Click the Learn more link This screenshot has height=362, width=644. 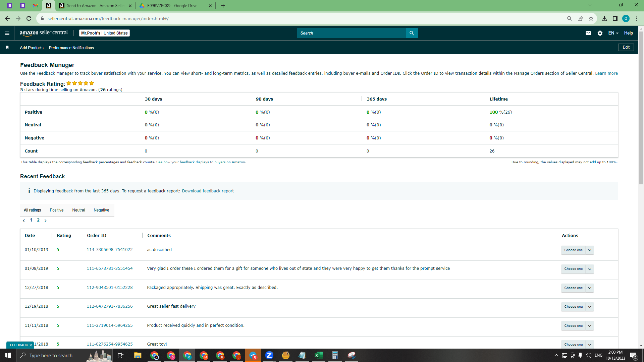pos(606,73)
